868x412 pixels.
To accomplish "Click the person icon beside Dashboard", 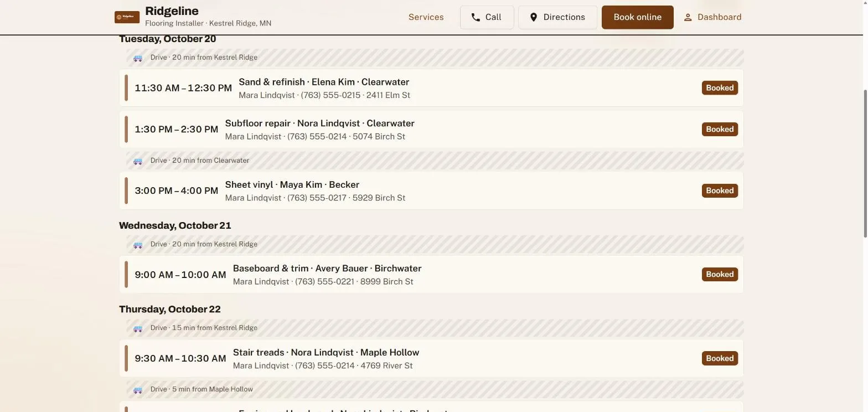I will pos(688,17).
